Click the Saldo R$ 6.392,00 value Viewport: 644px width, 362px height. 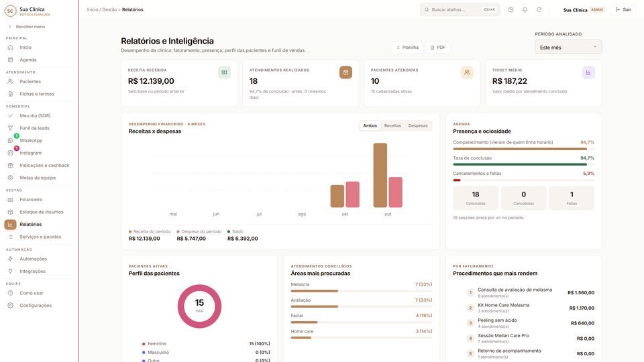(x=243, y=239)
